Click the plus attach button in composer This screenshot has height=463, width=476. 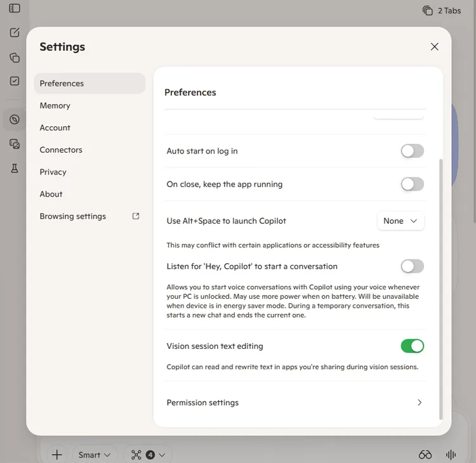click(x=56, y=455)
